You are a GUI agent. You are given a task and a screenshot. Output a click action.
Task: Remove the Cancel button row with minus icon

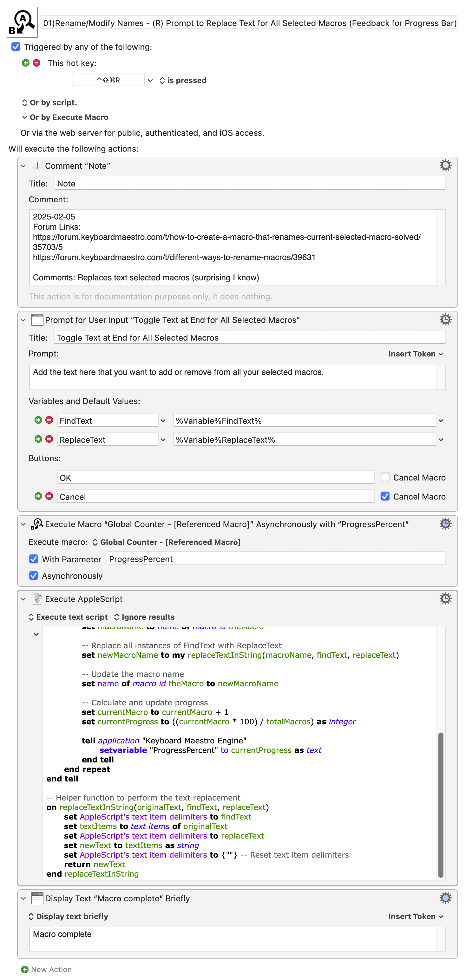(49, 496)
